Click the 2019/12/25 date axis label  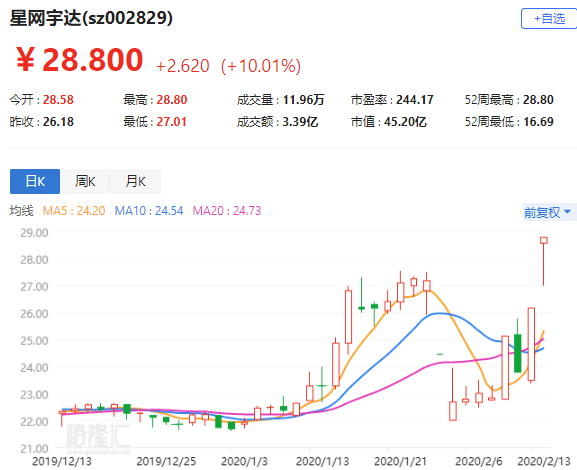click(x=166, y=461)
